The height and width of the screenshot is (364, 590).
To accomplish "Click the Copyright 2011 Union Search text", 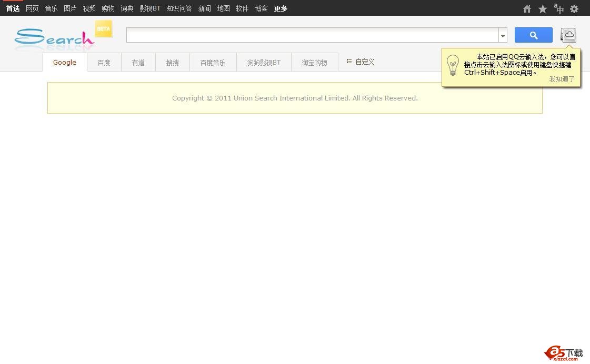I will [x=295, y=98].
